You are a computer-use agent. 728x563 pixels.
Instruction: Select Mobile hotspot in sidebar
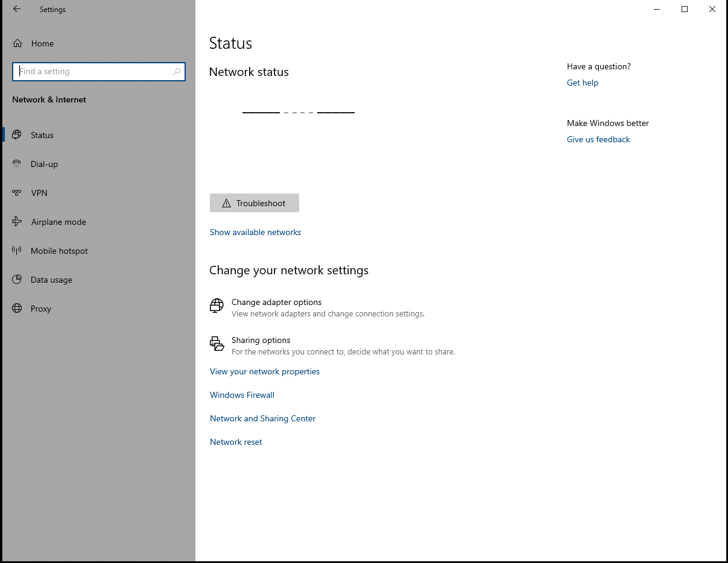59,251
